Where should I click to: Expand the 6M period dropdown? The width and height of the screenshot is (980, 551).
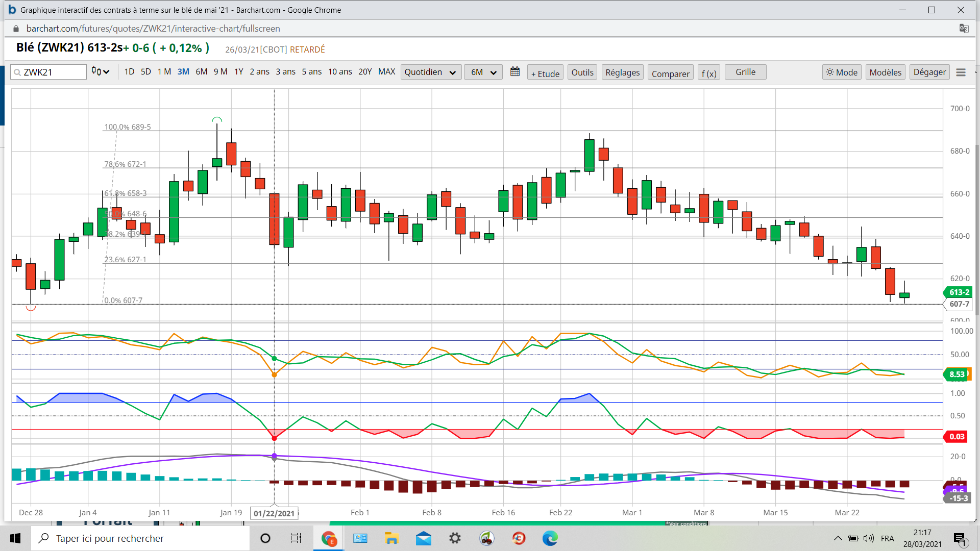pyautogui.click(x=483, y=72)
